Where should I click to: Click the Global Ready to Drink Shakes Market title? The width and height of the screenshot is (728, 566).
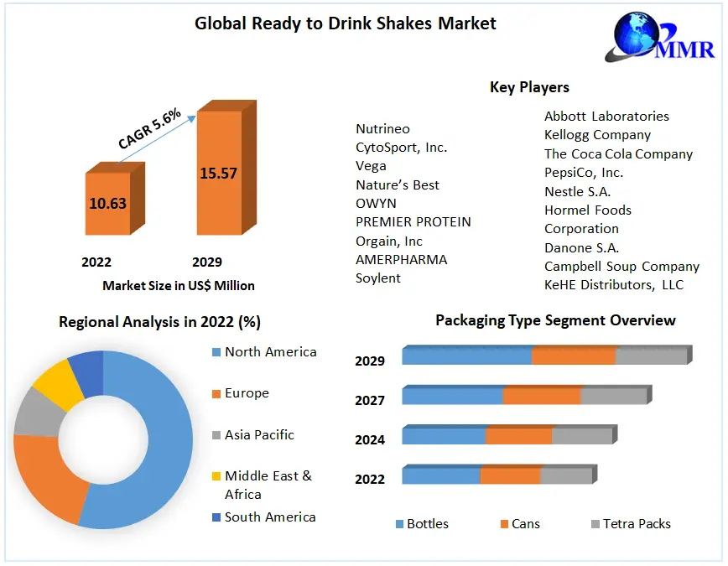pos(346,23)
